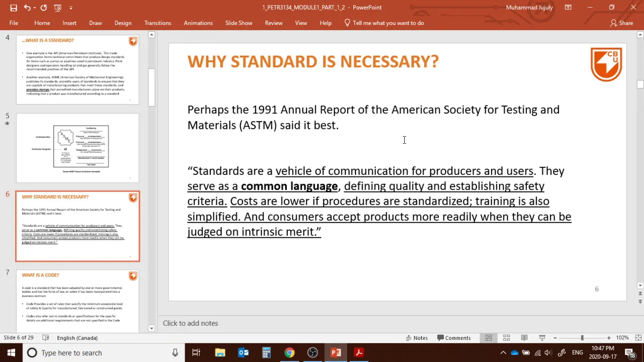Open the Design ribbon tab
Image resolution: width=644 pixels, height=362 pixels.
pyautogui.click(x=123, y=23)
